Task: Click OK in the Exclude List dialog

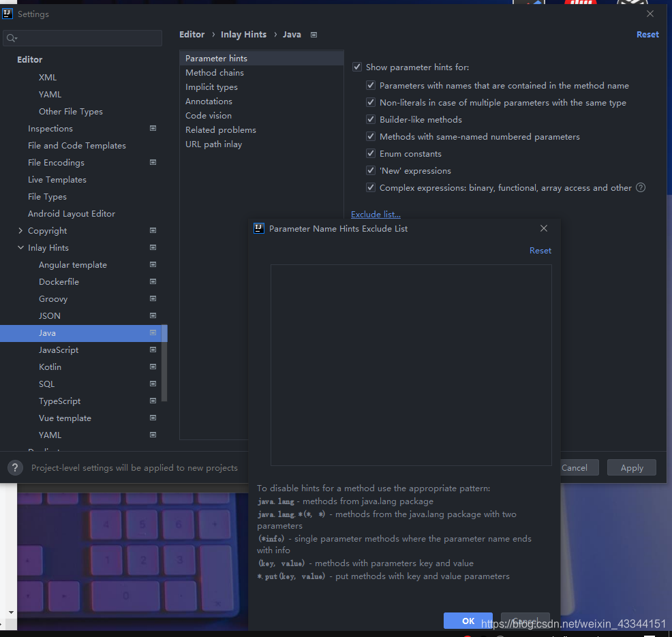Action: click(x=468, y=621)
